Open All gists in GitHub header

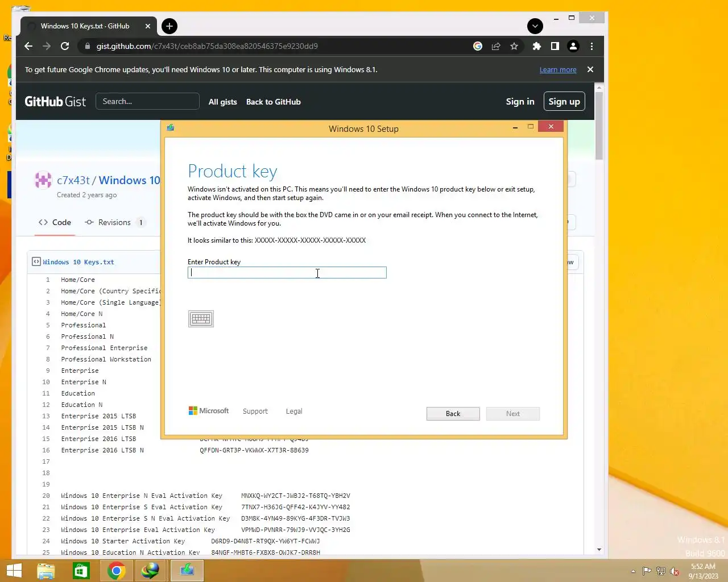pyautogui.click(x=222, y=102)
